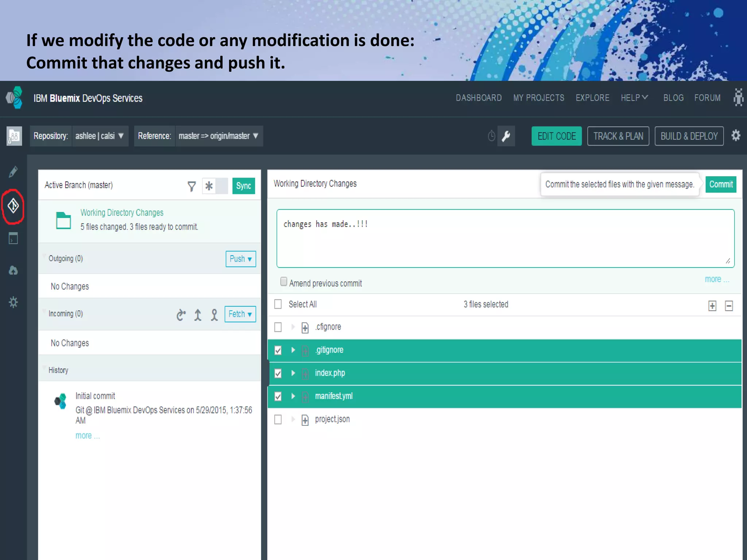The image size is (747, 560).
Task: Open the Repository ashlee | calsi dropdown
Action: [100, 136]
